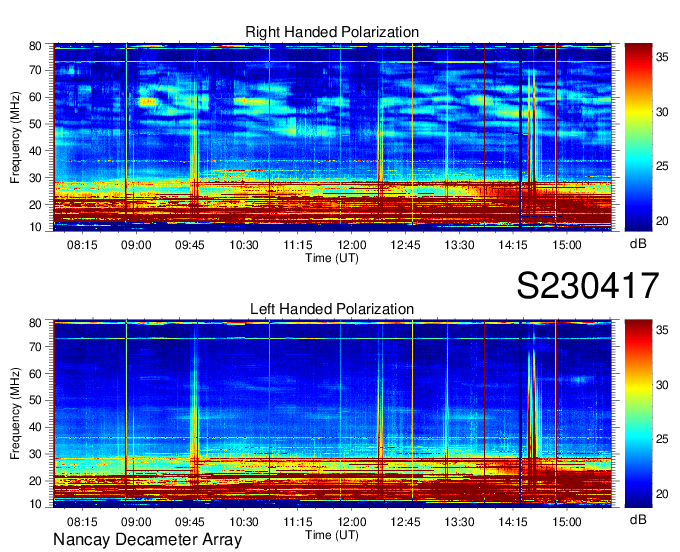The height and width of the screenshot is (552, 680).
Task: Click "20" tick on Left Handed dB colorbar
Action: tap(662, 494)
